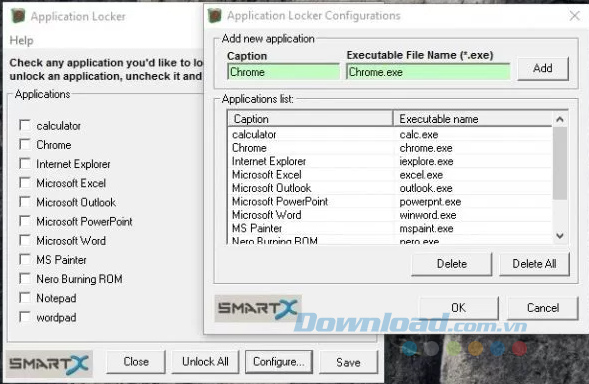589x384 pixels.
Task: Cancel the Configurations dialog
Action: pos(543,308)
